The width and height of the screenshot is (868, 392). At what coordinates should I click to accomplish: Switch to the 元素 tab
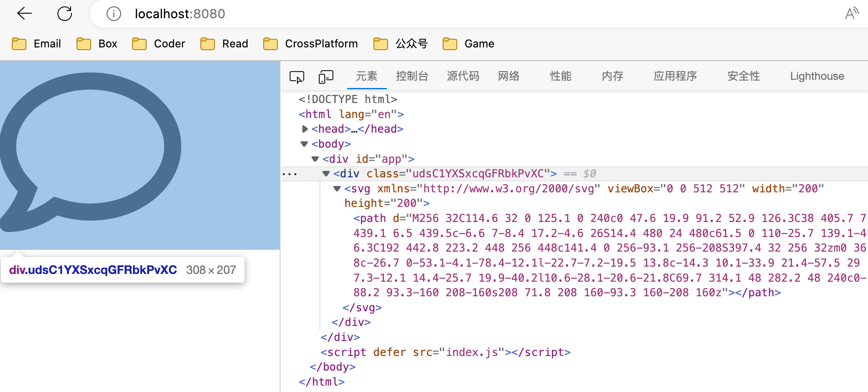coord(367,76)
